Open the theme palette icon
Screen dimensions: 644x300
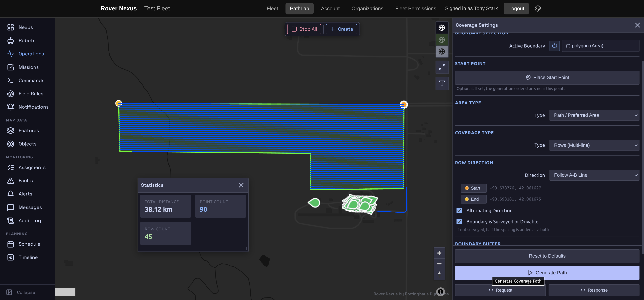pyautogui.click(x=538, y=9)
